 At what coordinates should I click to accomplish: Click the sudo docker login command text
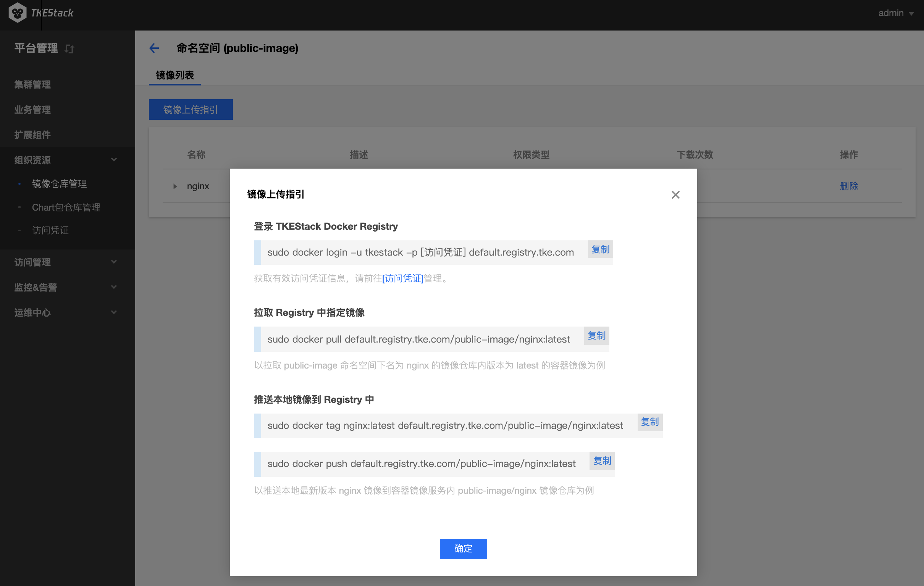point(420,252)
